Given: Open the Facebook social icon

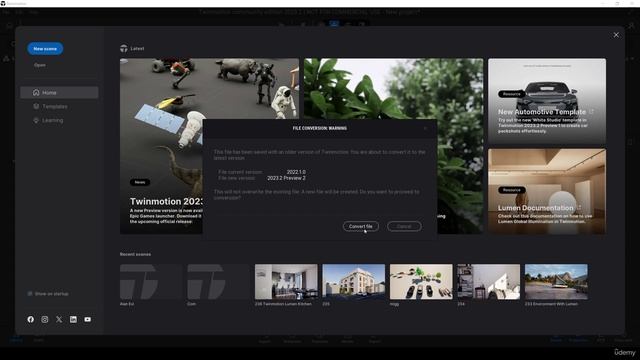Looking at the screenshot, I should [31, 319].
